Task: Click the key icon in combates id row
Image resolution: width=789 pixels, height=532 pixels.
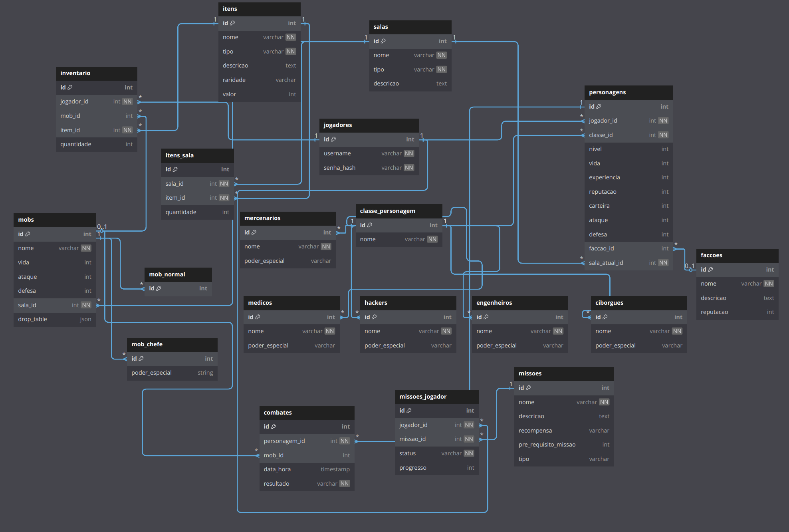Action: pyautogui.click(x=273, y=427)
